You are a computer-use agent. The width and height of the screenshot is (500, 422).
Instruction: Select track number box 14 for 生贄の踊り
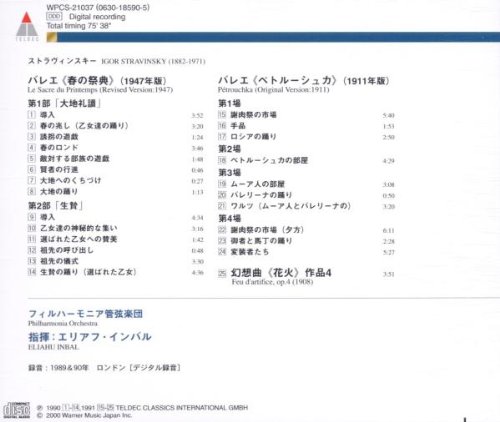[x=32, y=272]
